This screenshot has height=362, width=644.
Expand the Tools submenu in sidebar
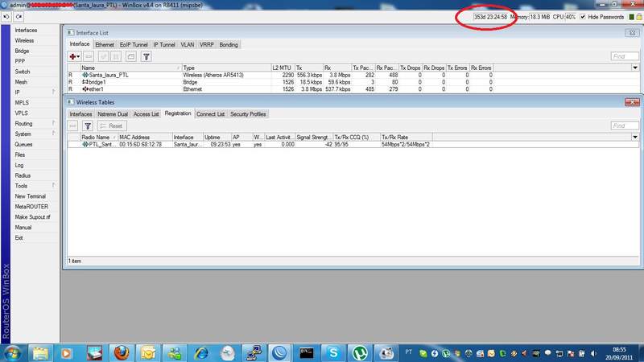pyautogui.click(x=54, y=186)
